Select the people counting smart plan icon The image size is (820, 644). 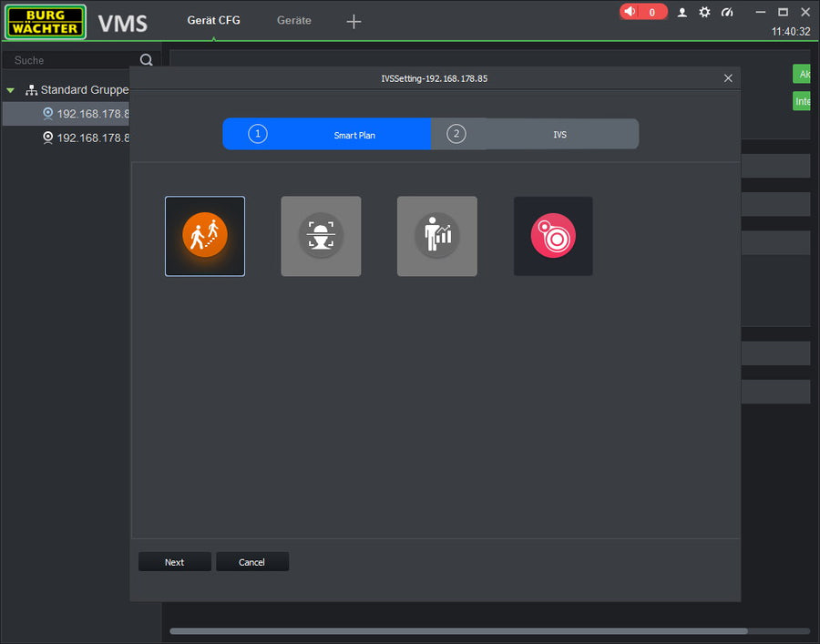(x=437, y=236)
